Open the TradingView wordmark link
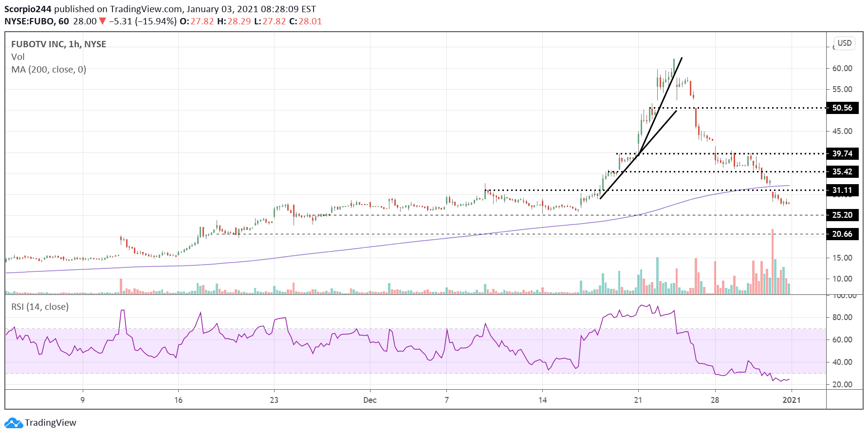Viewport: 868px width, 436px height. click(51, 423)
